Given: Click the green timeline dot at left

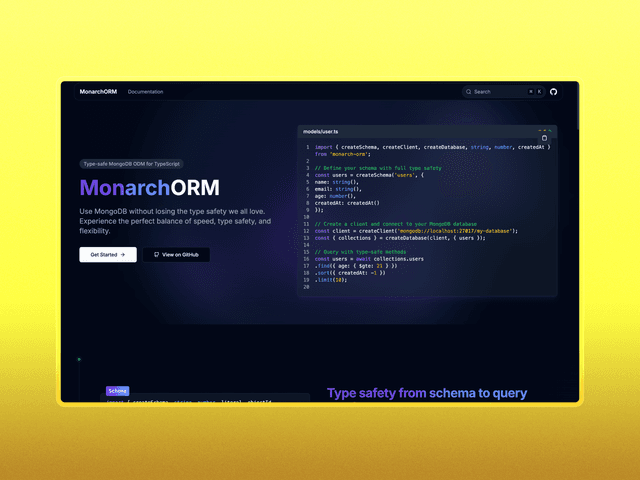Looking at the screenshot, I should tap(79, 359).
